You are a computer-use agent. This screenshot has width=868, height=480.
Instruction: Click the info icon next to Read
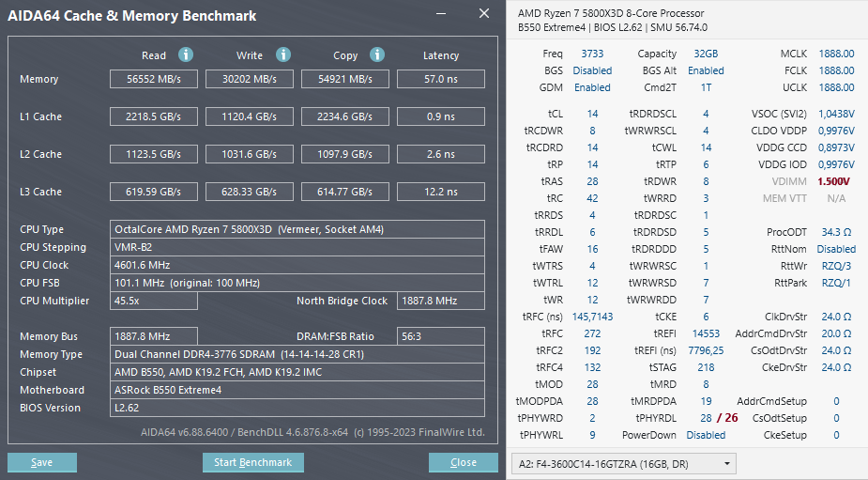click(186, 54)
